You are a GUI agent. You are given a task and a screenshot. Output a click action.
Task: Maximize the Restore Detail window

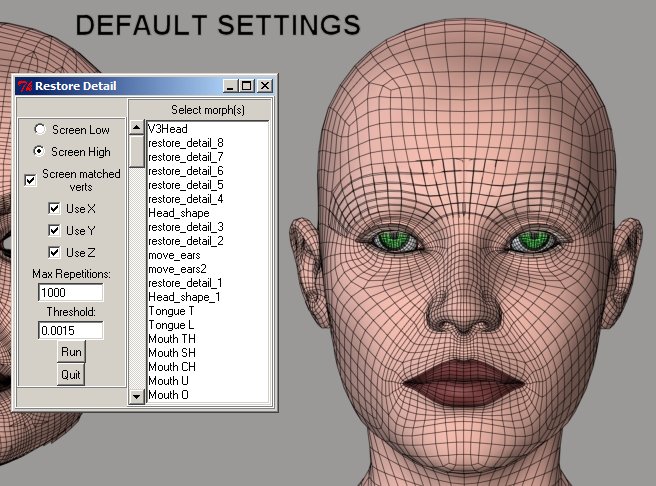coord(247,86)
